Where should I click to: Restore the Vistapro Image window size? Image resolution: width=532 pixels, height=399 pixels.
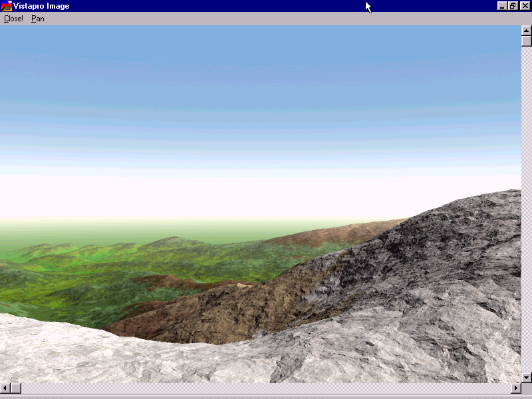click(x=513, y=6)
